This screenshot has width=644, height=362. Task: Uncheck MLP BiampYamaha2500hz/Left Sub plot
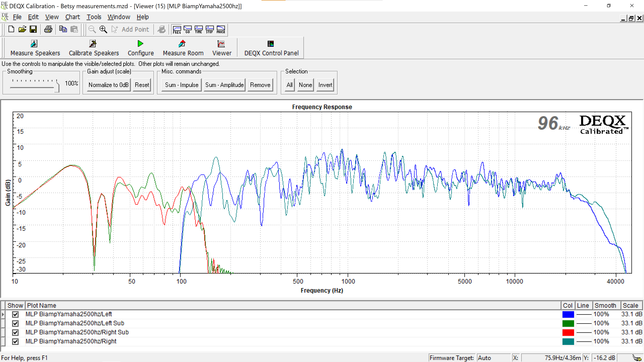point(15,323)
